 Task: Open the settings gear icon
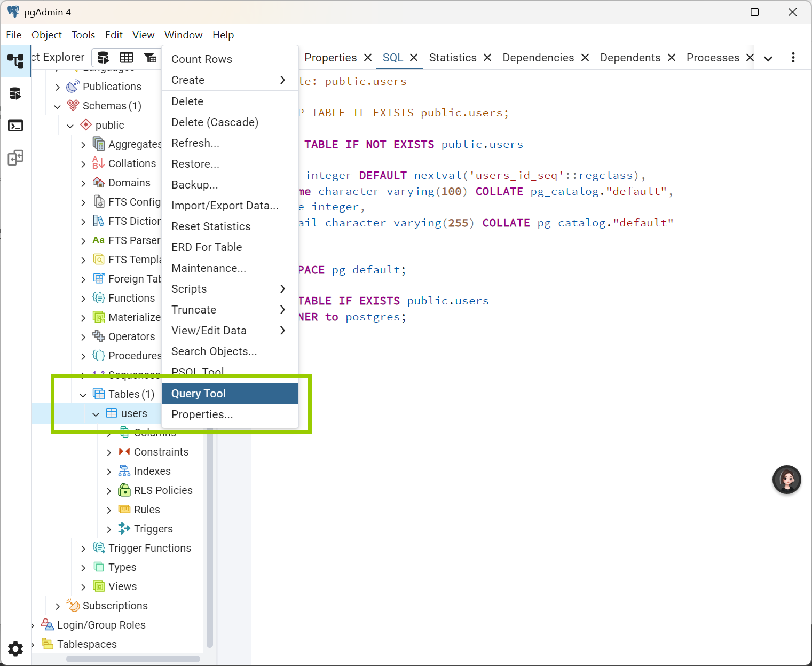click(x=15, y=648)
